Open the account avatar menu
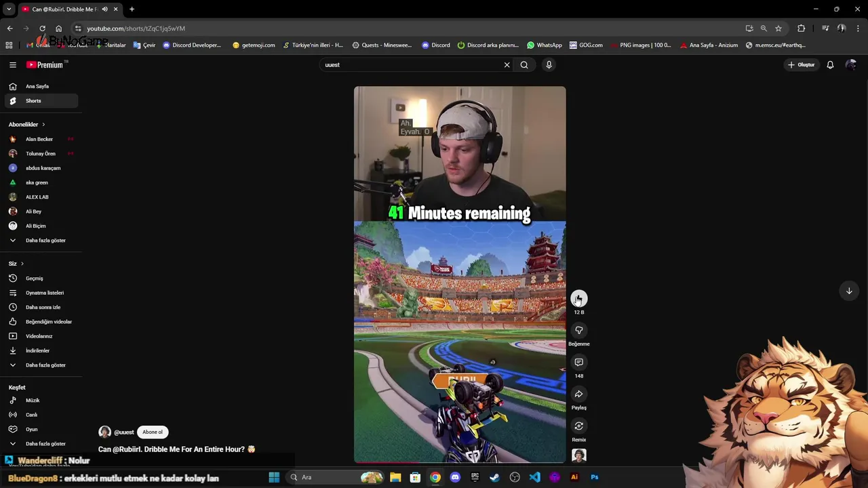Viewport: 868px width, 488px height. coord(851,65)
